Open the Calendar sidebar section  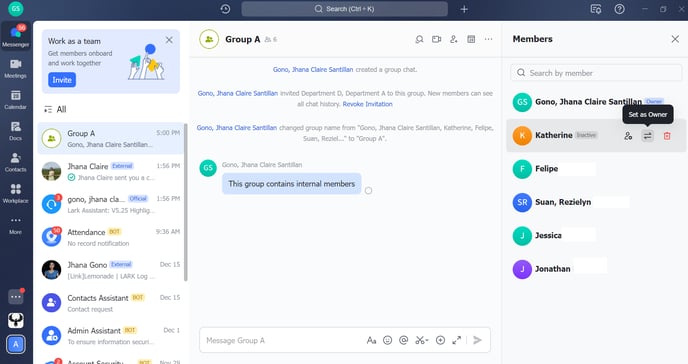(15, 100)
